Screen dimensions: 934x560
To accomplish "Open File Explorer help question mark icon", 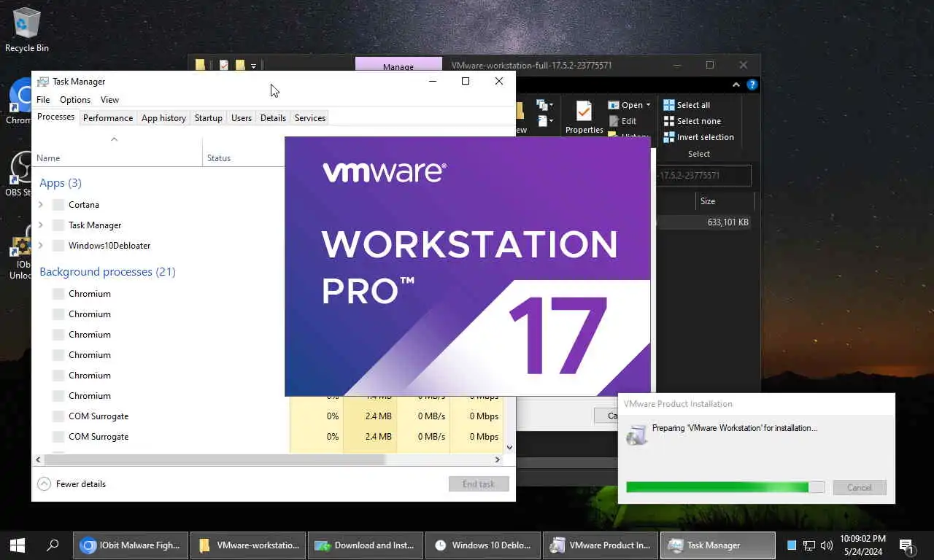I will (752, 85).
